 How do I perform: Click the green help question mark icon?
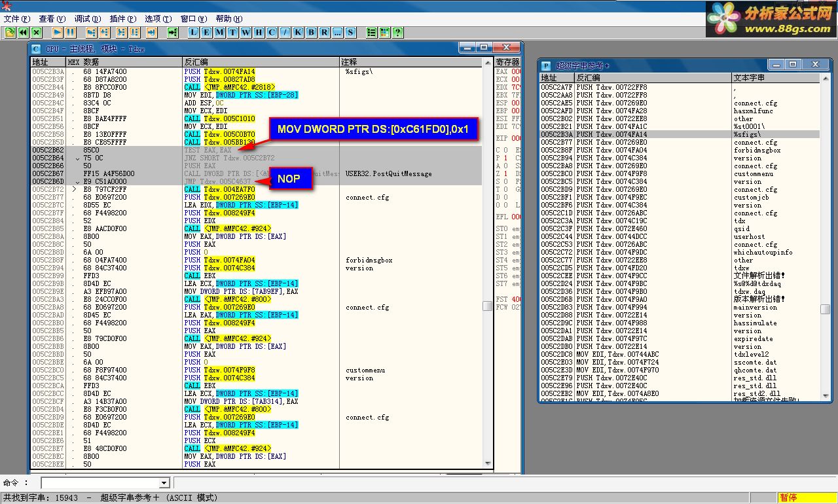pos(398,32)
